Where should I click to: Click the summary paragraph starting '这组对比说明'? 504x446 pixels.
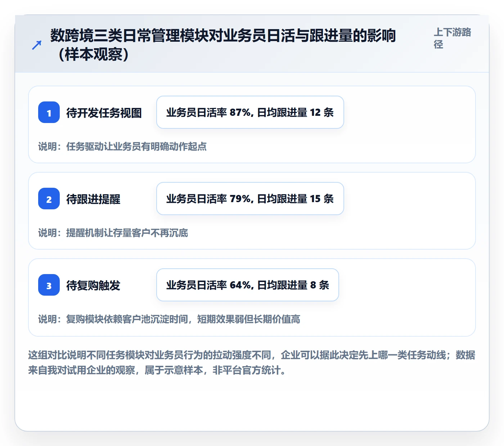pyautogui.click(x=252, y=363)
